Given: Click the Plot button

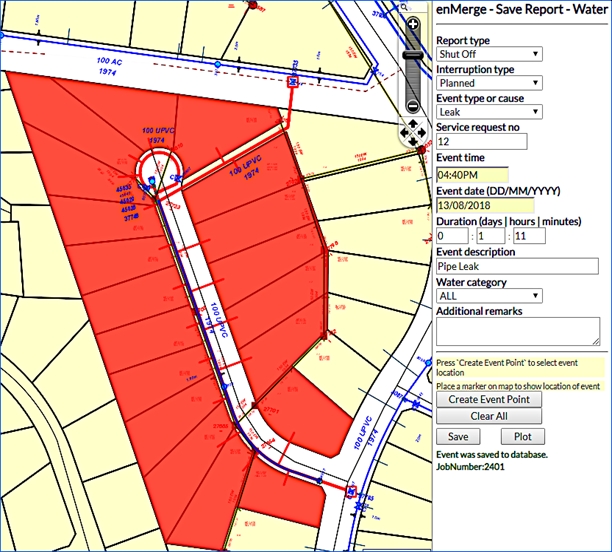Looking at the screenshot, I should (x=522, y=436).
